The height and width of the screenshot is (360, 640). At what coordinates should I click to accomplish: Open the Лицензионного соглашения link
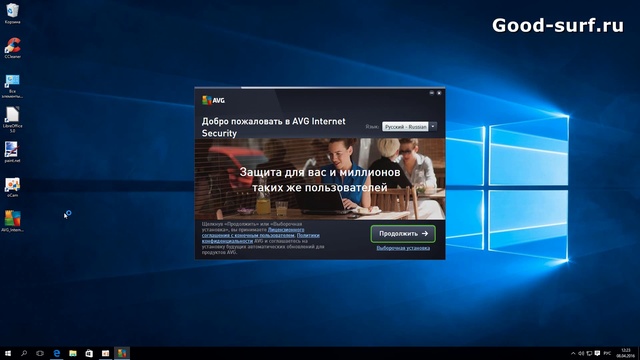tap(253, 232)
